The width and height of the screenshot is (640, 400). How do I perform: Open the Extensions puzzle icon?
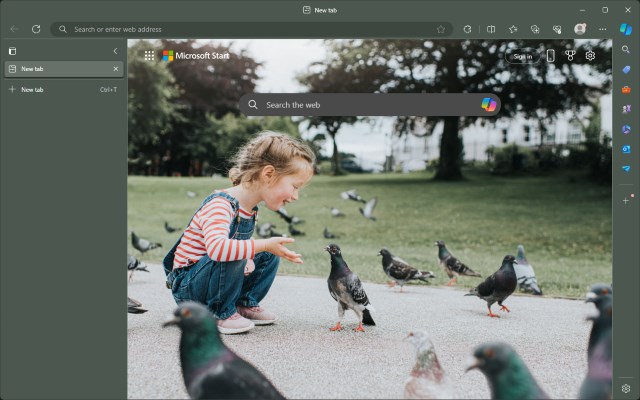point(467,29)
